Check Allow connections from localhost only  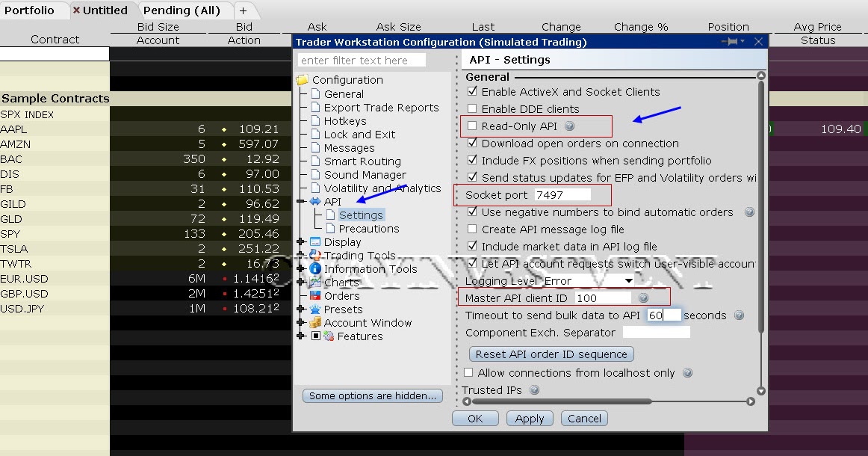tap(468, 372)
